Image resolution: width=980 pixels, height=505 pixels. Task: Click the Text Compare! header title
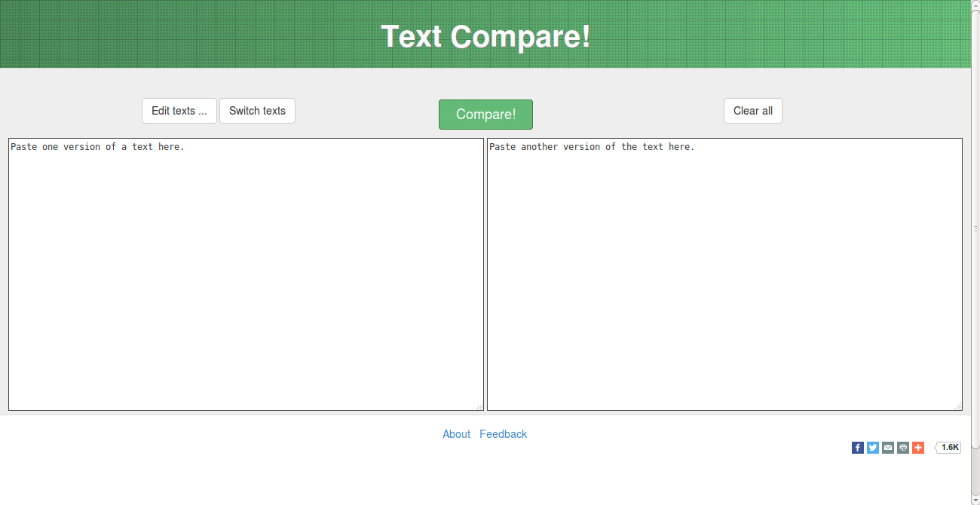click(485, 36)
